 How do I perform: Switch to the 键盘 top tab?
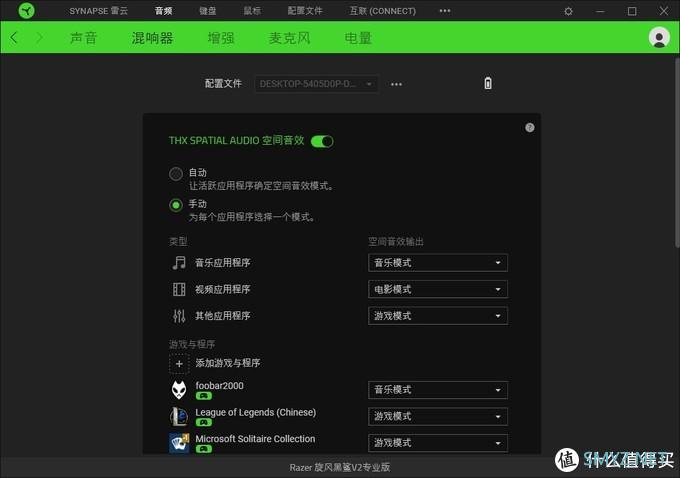tap(207, 11)
